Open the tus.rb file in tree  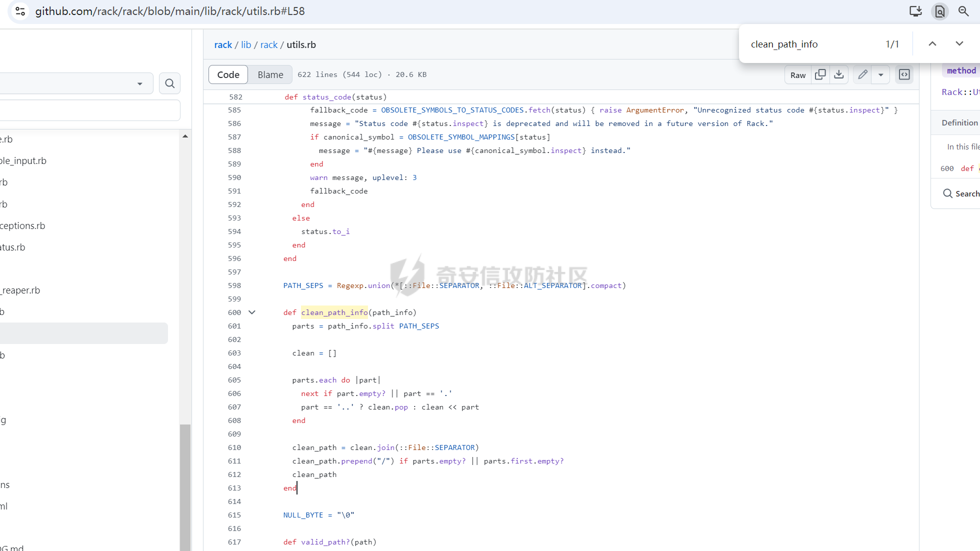[x=12, y=247]
